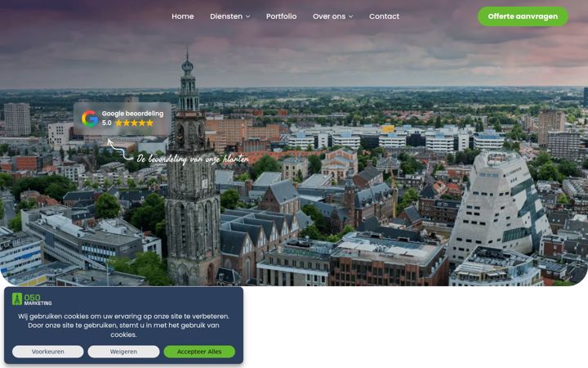Click the five star rating
The height and width of the screenshot is (368, 588).
click(x=134, y=123)
